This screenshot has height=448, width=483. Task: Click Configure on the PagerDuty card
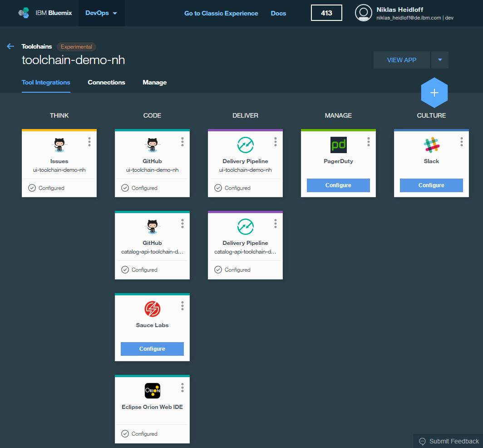[x=338, y=185]
